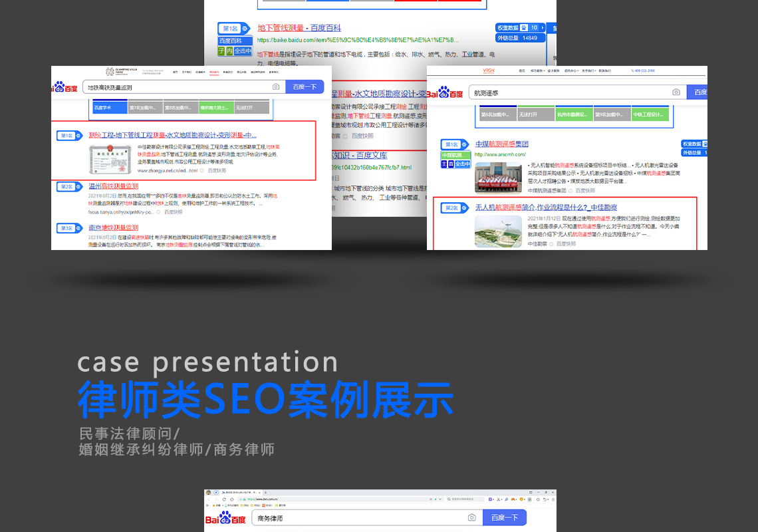
Task: Click camera image-search icon in 航测遥感 search box
Action: tap(676, 92)
